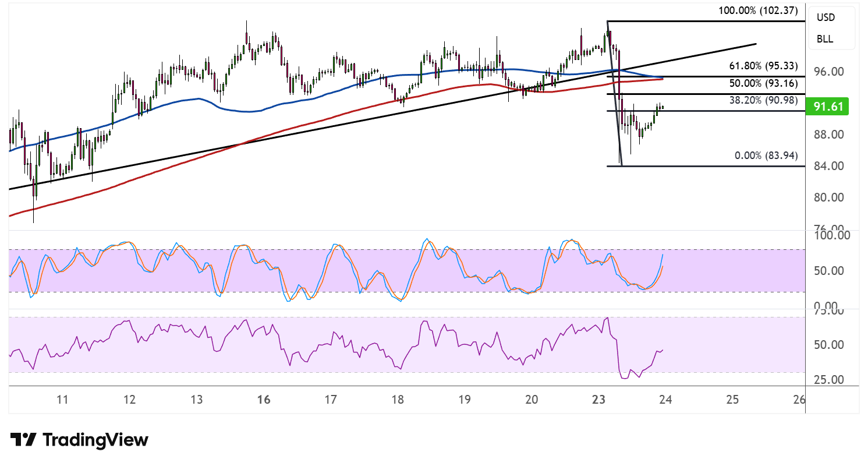868x466 pixels.
Task: Select the 100.00% (102.37) Fibonacci label
Action: (x=758, y=10)
